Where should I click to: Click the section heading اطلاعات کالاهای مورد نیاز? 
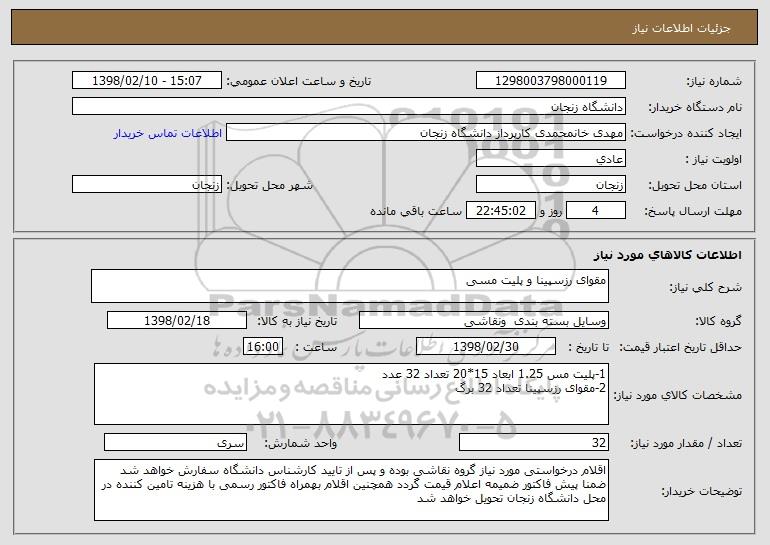click(x=667, y=255)
